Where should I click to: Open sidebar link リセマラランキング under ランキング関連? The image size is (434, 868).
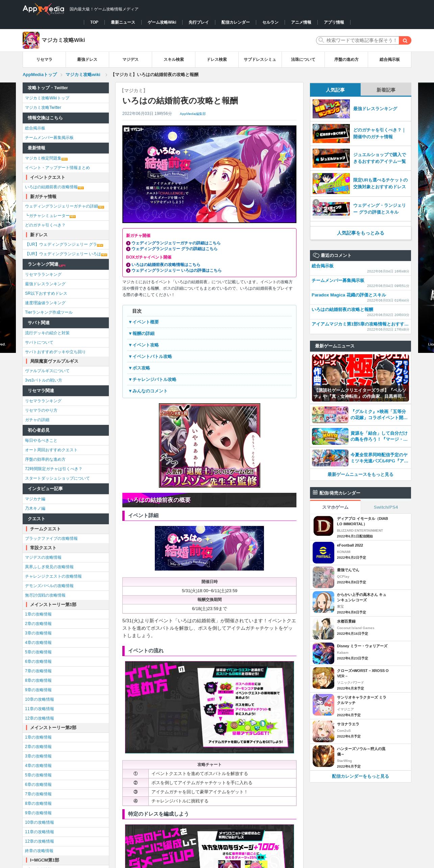[43, 274]
